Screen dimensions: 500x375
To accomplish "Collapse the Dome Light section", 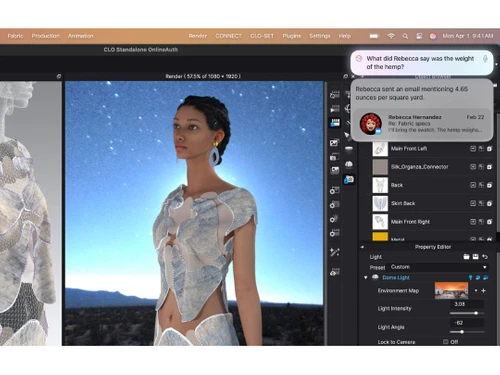I will pyautogui.click(x=366, y=277).
